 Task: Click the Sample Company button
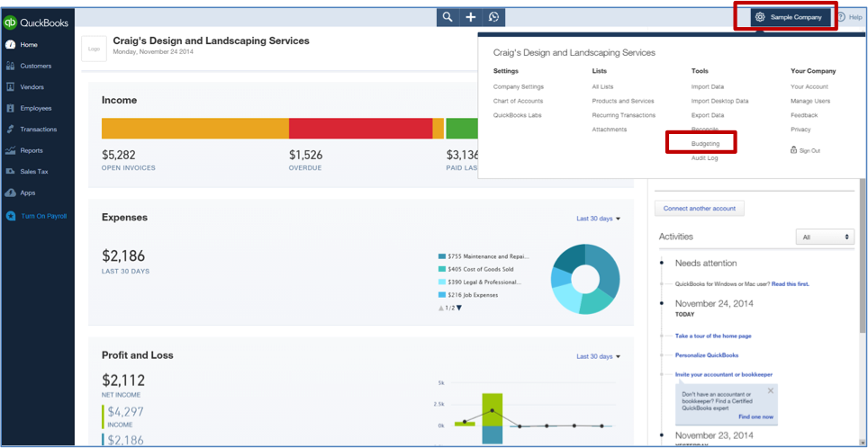791,17
